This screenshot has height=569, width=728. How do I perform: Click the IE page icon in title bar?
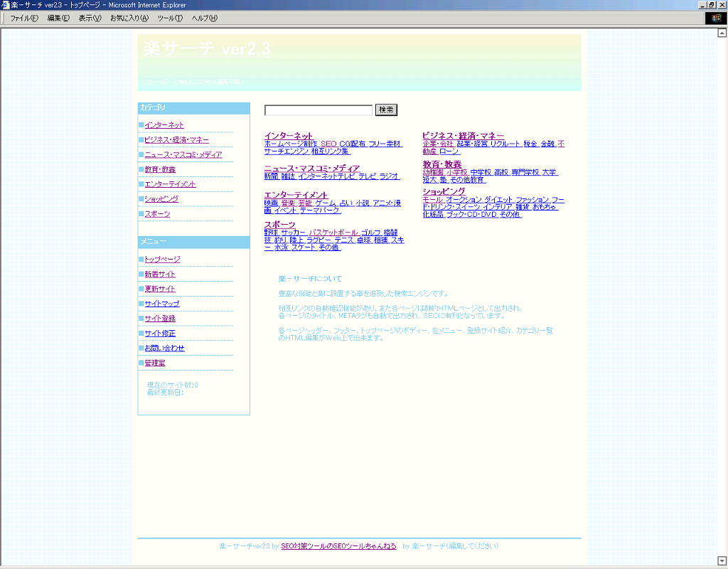pyautogui.click(x=6, y=5)
